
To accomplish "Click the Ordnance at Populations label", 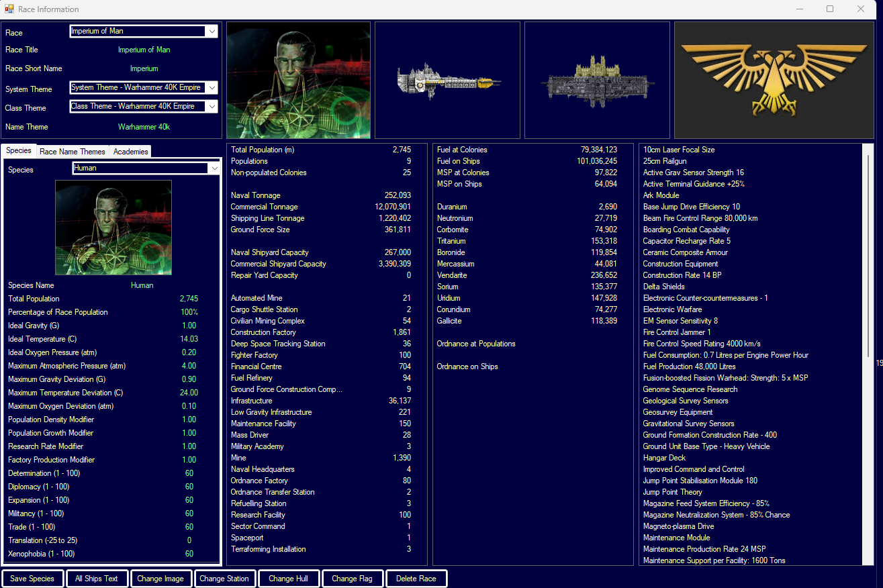I will coord(476,344).
